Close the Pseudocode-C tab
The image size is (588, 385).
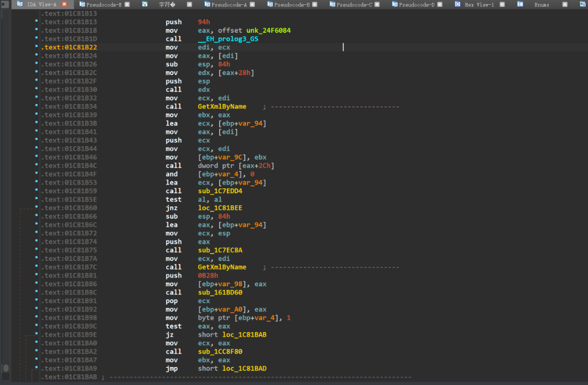coord(377,4)
